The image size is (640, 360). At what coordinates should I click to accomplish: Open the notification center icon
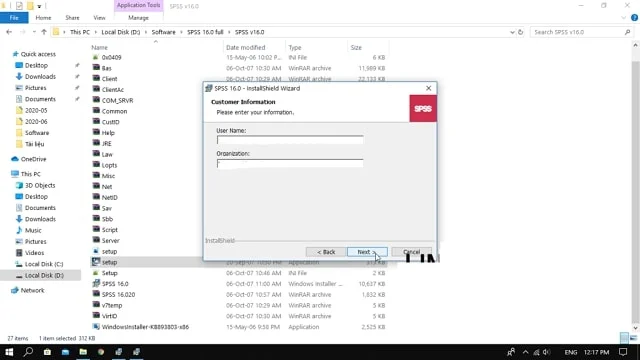(x=623, y=352)
